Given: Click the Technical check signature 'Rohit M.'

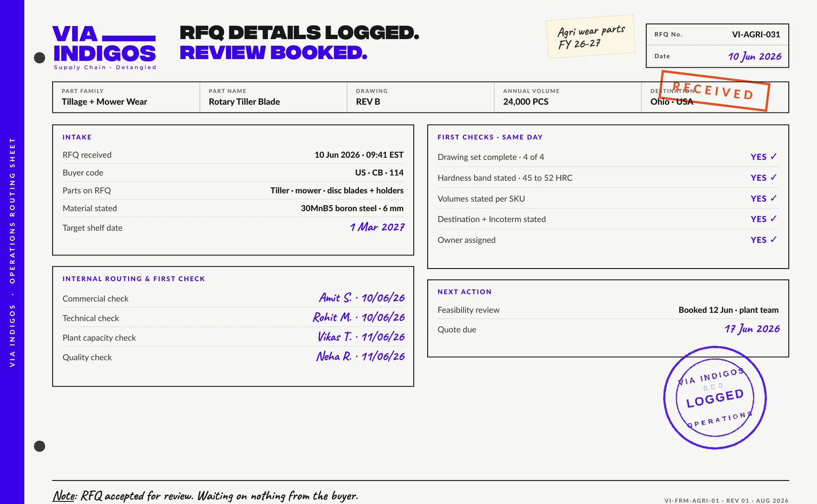Looking at the screenshot, I should (332, 317).
